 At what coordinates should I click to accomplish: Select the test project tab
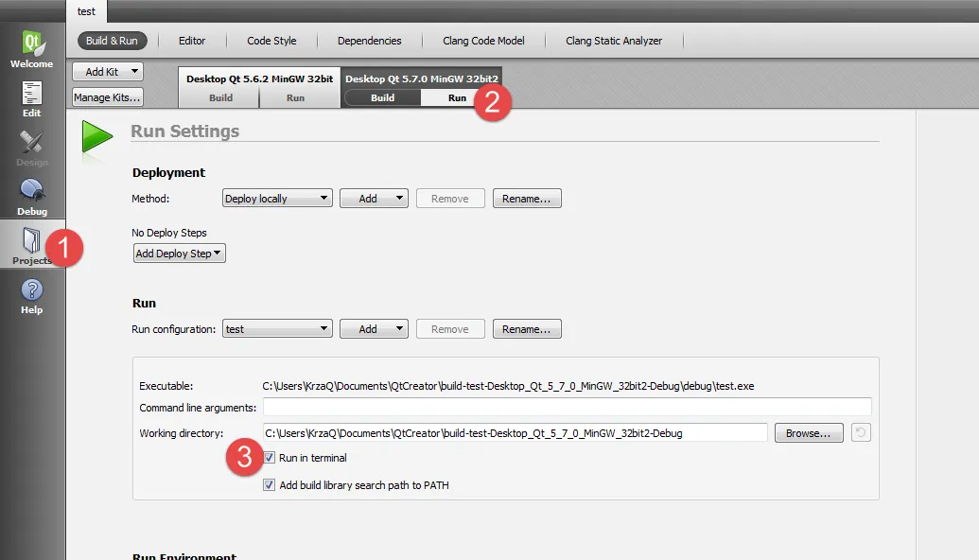click(86, 11)
